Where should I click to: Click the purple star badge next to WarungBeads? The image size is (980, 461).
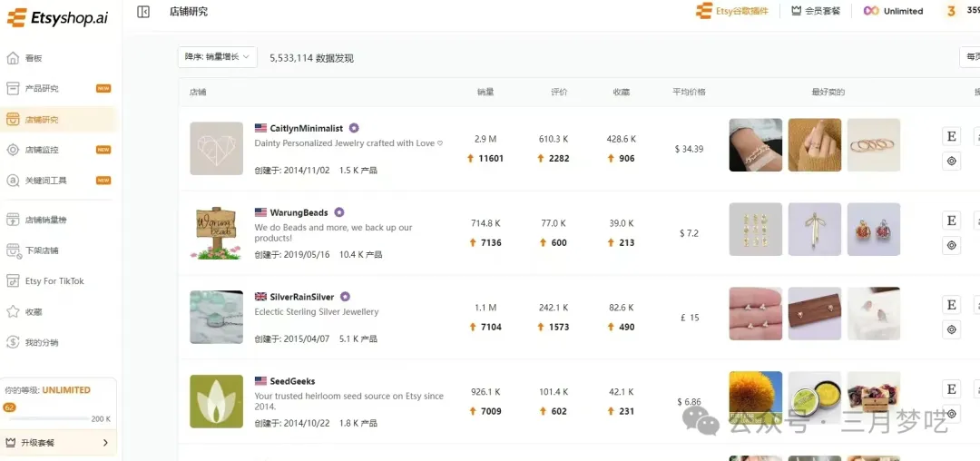pyautogui.click(x=338, y=212)
